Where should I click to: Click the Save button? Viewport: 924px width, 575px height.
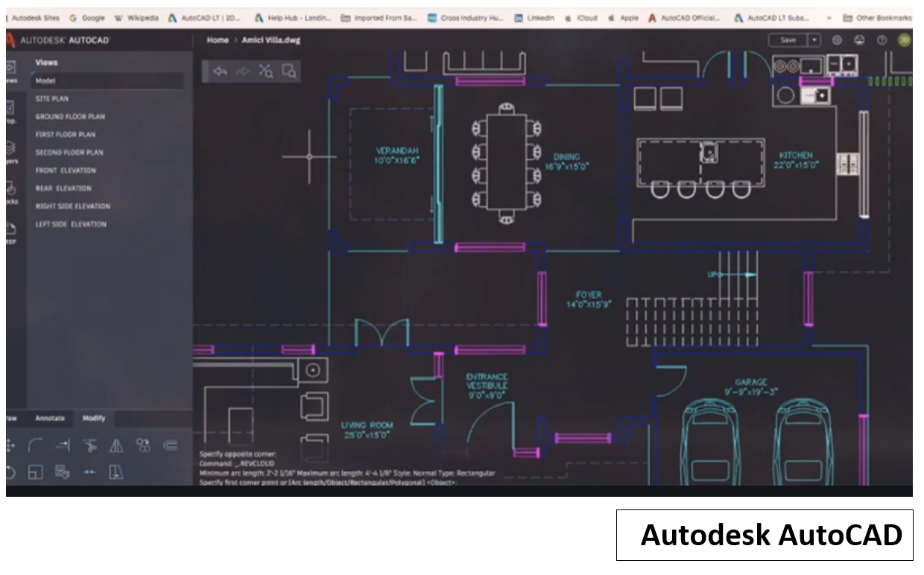click(x=788, y=40)
